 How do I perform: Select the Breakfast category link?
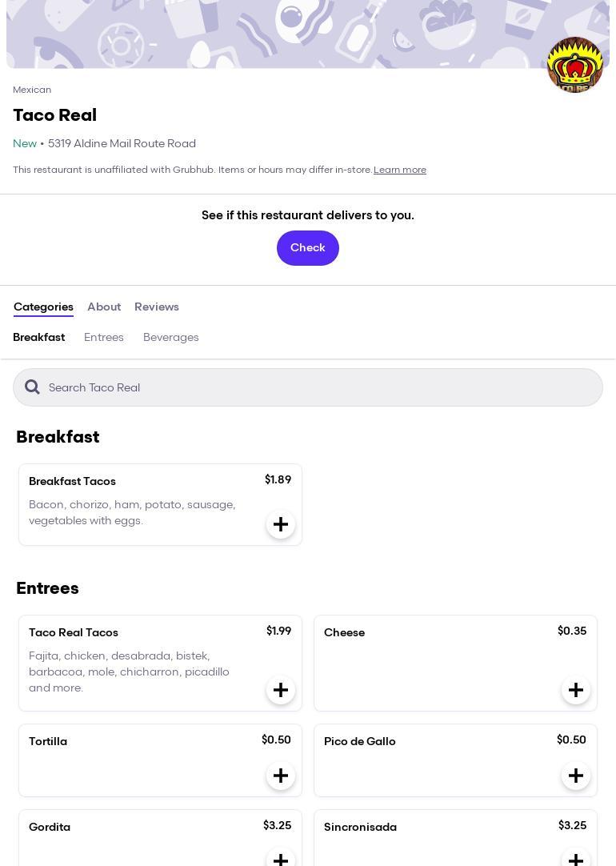pos(39,338)
